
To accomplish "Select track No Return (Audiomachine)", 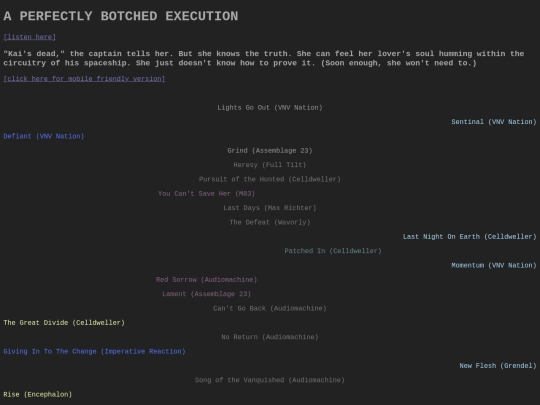I will click(x=270, y=337).
